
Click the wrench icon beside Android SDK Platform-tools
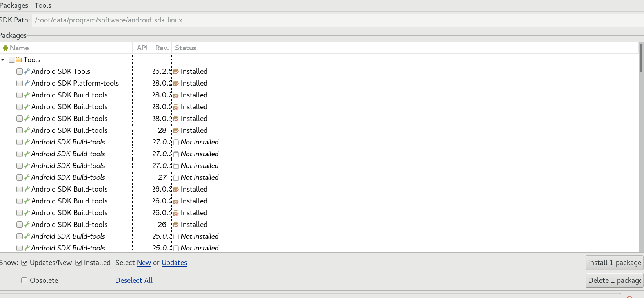coord(27,83)
